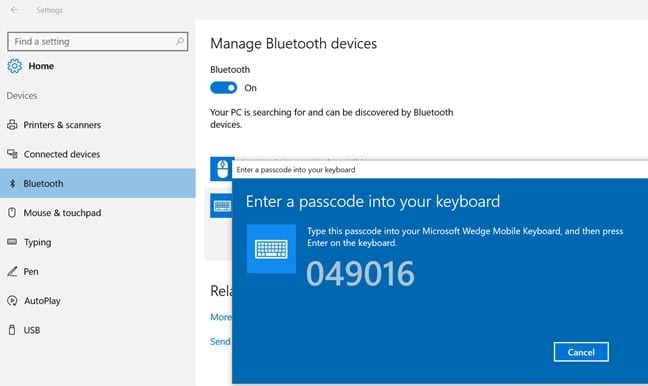Click the partially hidden More link
Image resolution: width=648 pixels, height=386 pixels.
(x=221, y=317)
